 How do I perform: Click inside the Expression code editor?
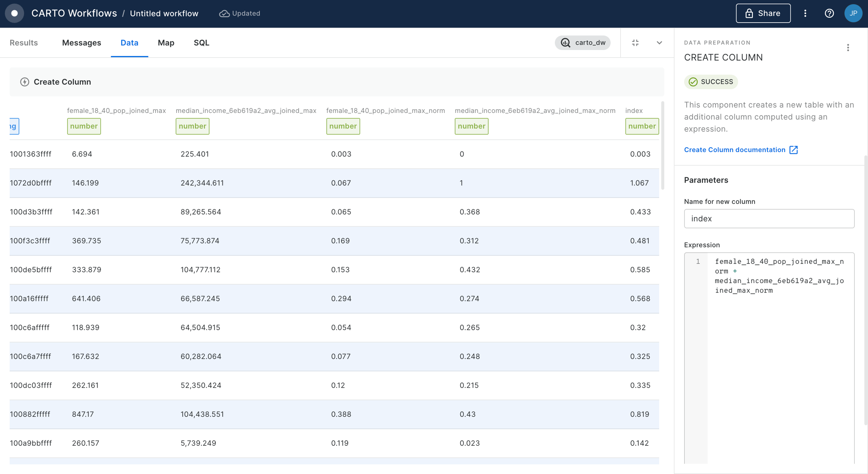click(779, 358)
